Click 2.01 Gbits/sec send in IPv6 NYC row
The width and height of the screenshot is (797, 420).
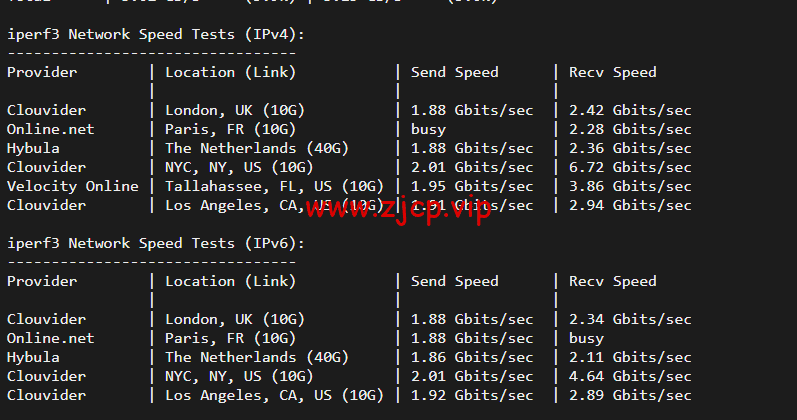[472, 376]
